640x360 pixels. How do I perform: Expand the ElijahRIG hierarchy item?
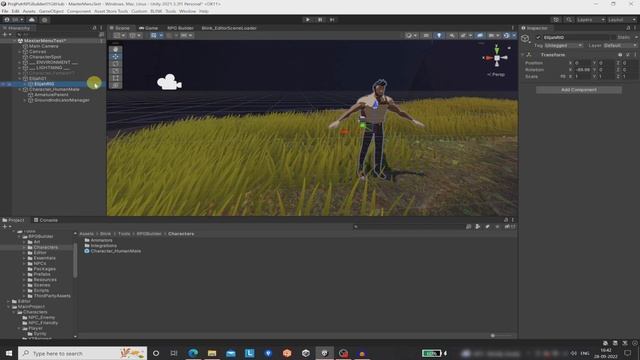click(25, 84)
